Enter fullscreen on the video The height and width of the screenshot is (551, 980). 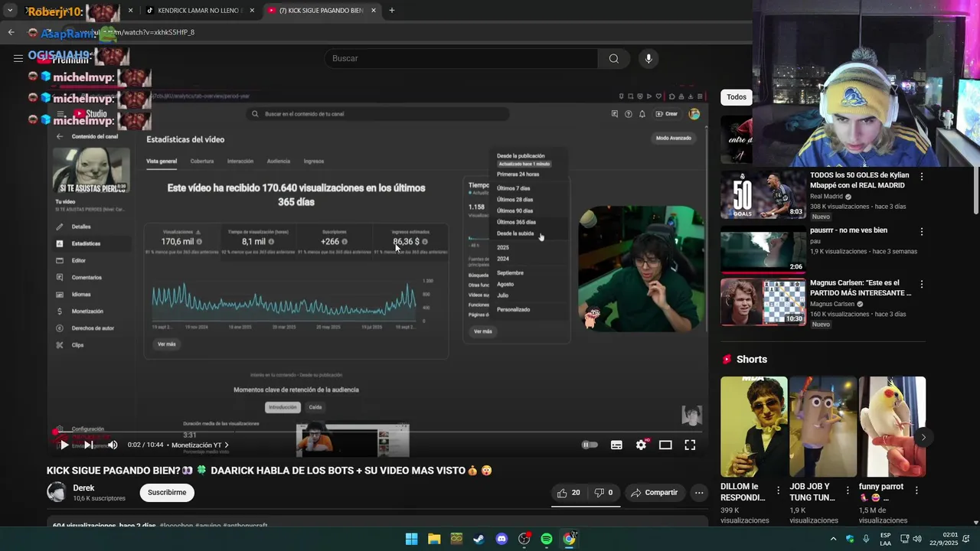click(x=690, y=445)
